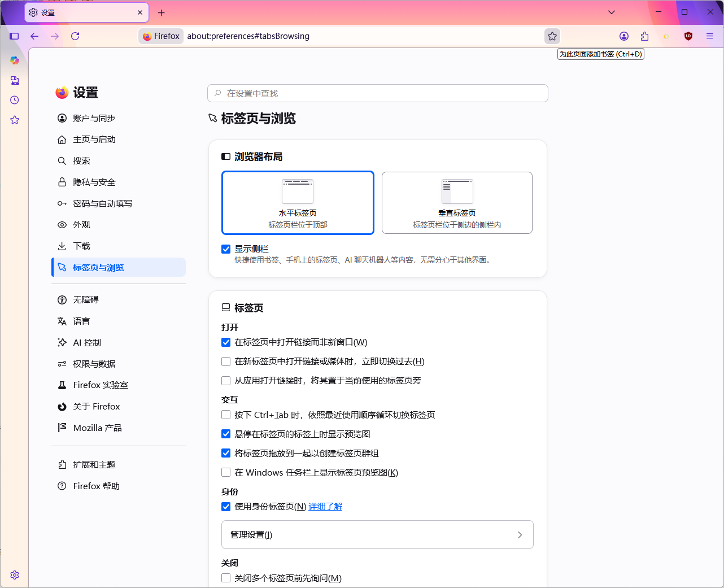724x588 pixels.
Task: Open 扩展和主题 link
Action: click(x=119, y=465)
